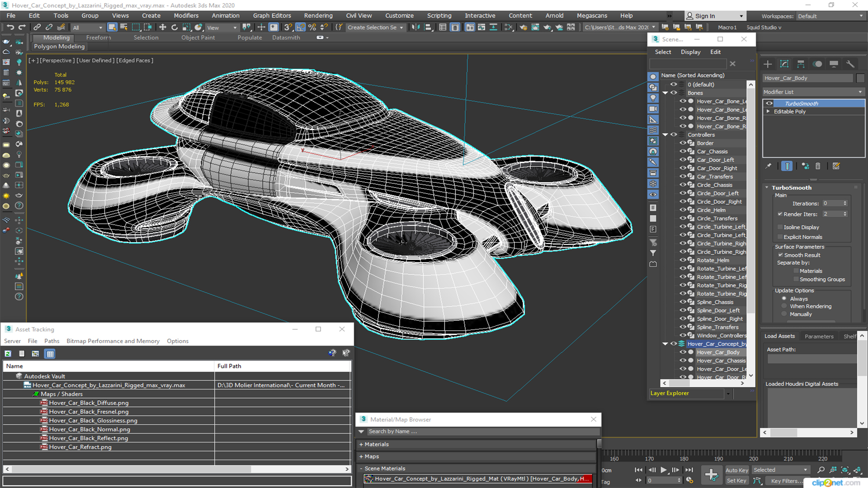Click Zoom Extents Selected icon in viewport controls
Image resolution: width=868 pixels, height=488 pixels.
844,470
